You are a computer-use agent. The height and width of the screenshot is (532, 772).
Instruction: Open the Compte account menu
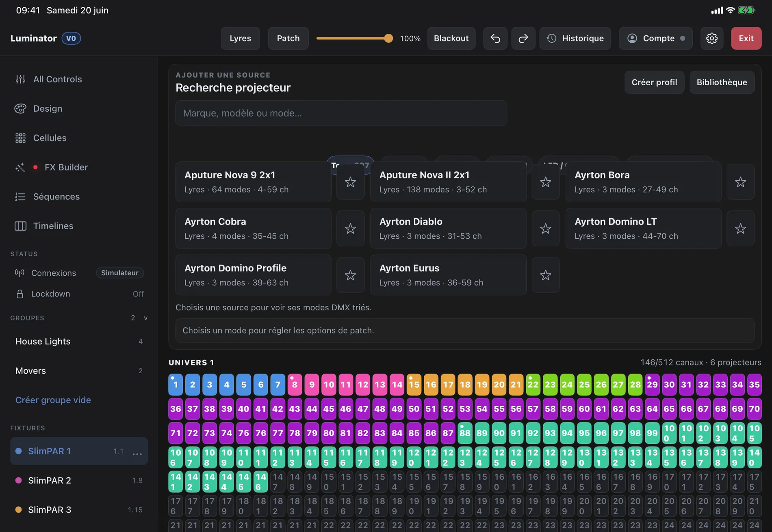click(x=656, y=38)
